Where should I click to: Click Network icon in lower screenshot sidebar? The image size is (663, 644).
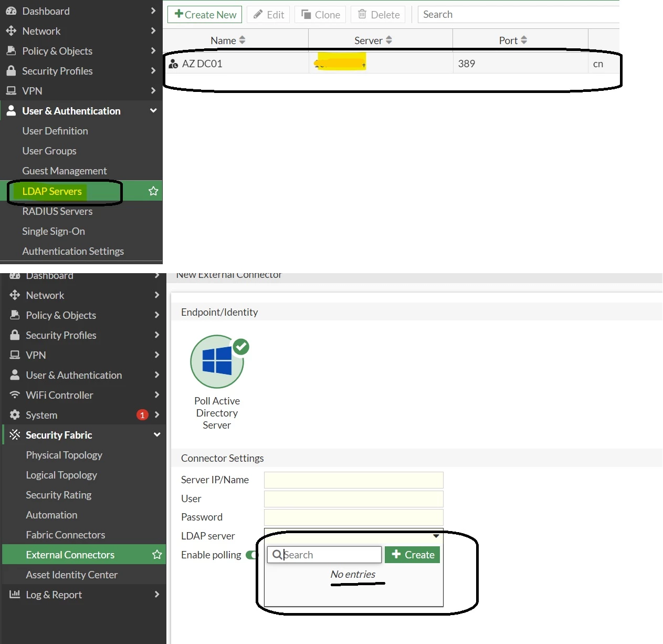coord(15,295)
